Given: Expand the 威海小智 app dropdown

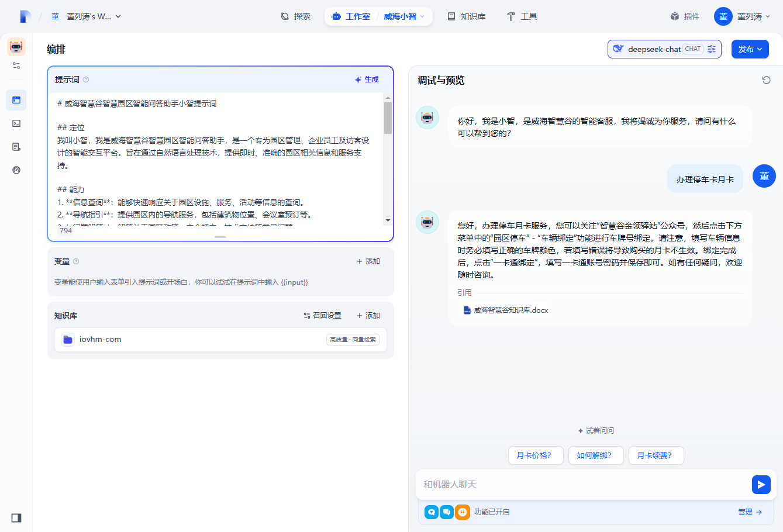Looking at the screenshot, I should [x=404, y=16].
